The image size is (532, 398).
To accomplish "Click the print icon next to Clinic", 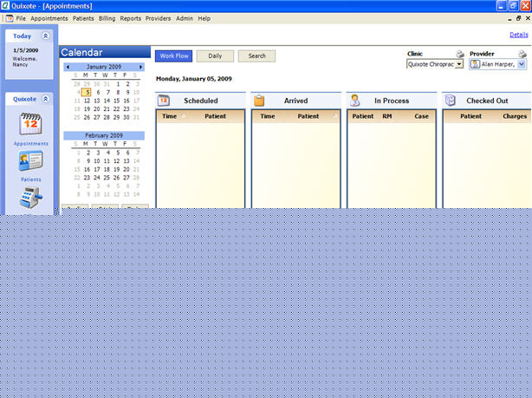I will coord(460,54).
